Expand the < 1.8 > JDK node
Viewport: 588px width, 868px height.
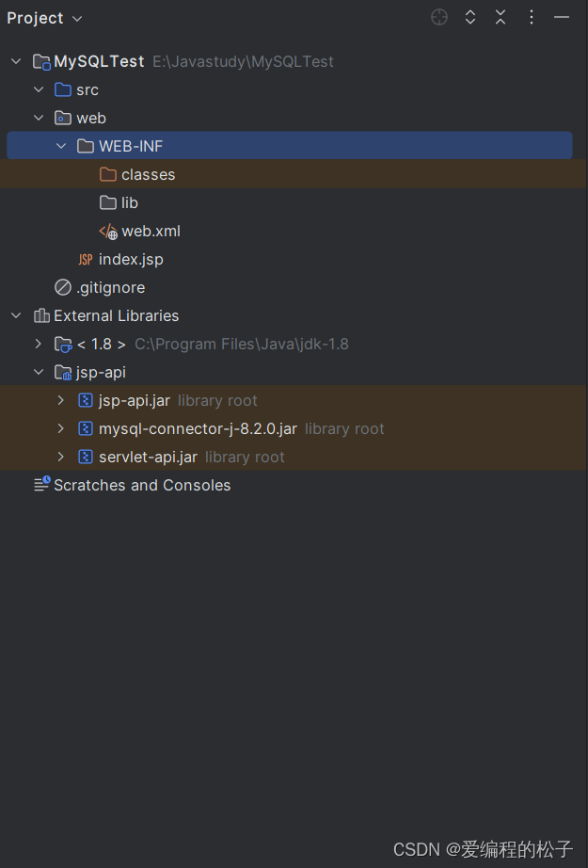click(39, 344)
